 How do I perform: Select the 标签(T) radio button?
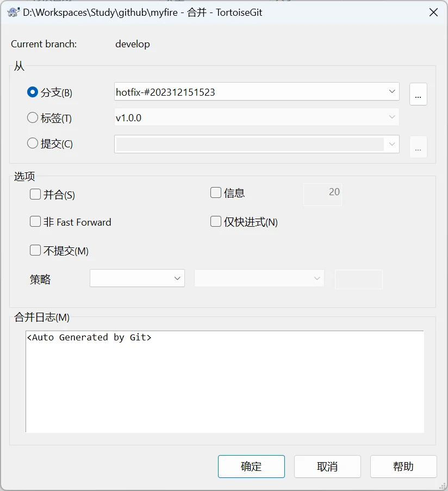(x=33, y=117)
